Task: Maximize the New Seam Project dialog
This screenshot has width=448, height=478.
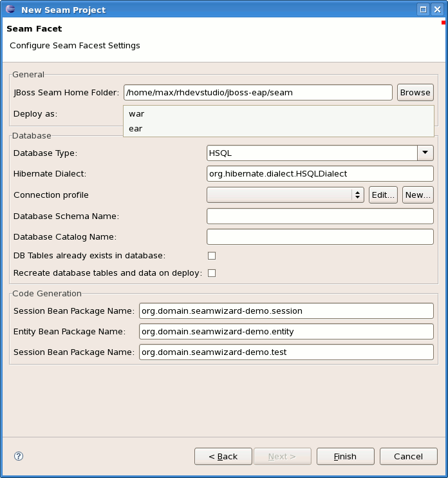Action: click(423, 10)
